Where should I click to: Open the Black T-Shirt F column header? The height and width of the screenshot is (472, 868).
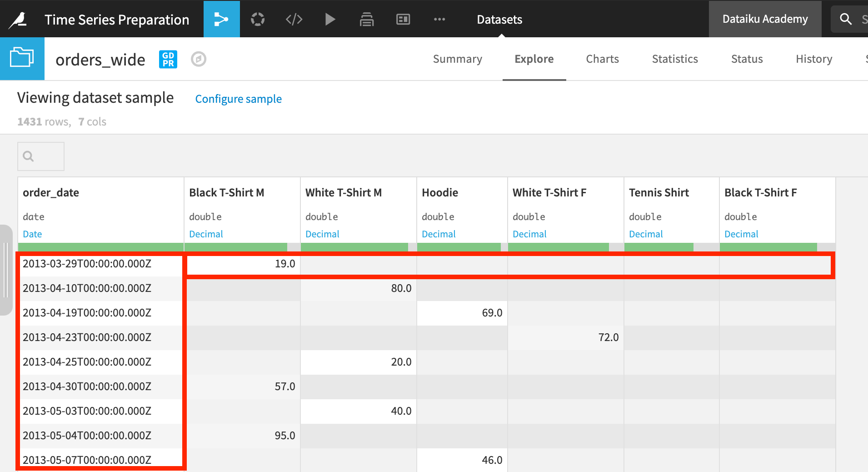(x=761, y=192)
